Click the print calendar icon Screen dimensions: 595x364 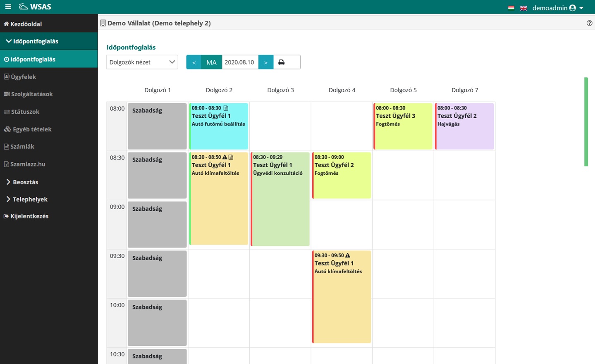point(282,62)
